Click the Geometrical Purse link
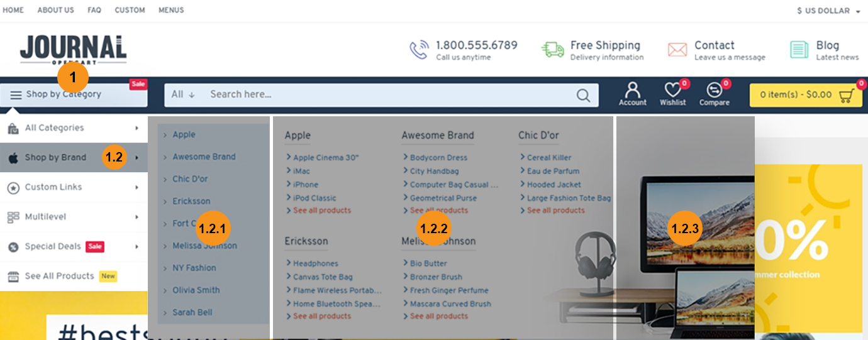The image size is (868, 340). 443,198
